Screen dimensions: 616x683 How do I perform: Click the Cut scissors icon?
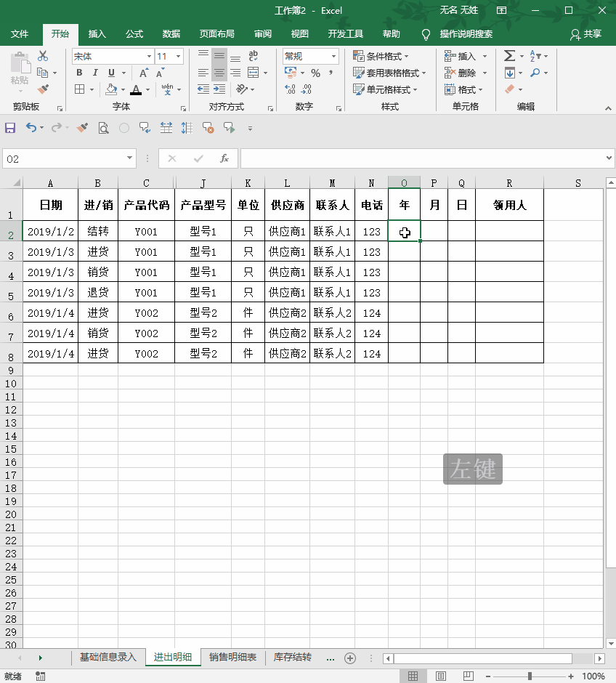coord(43,56)
